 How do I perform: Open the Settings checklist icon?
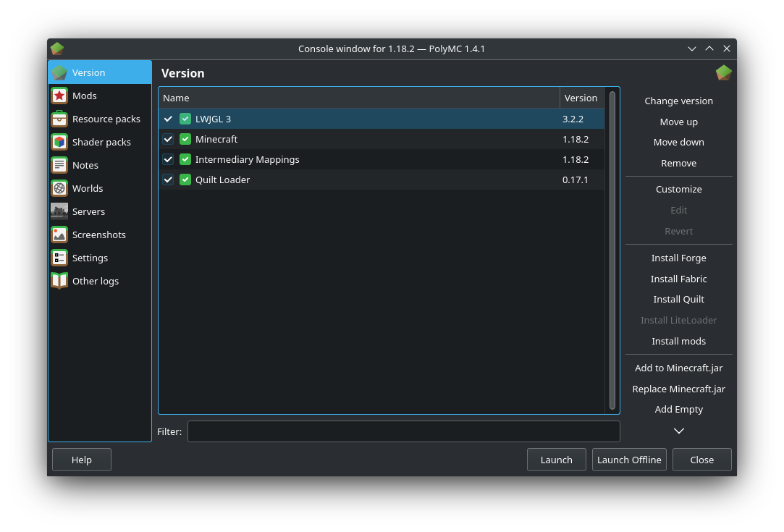click(59, 258)
